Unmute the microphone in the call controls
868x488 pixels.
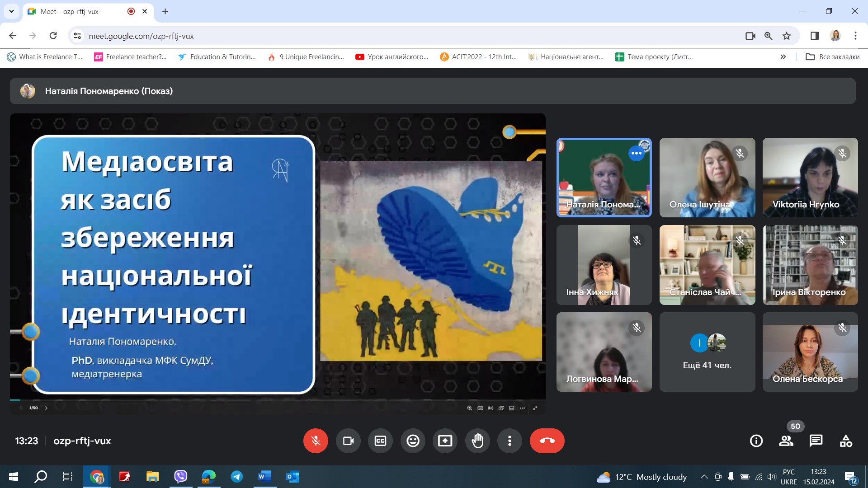click(x=316, y=441)
